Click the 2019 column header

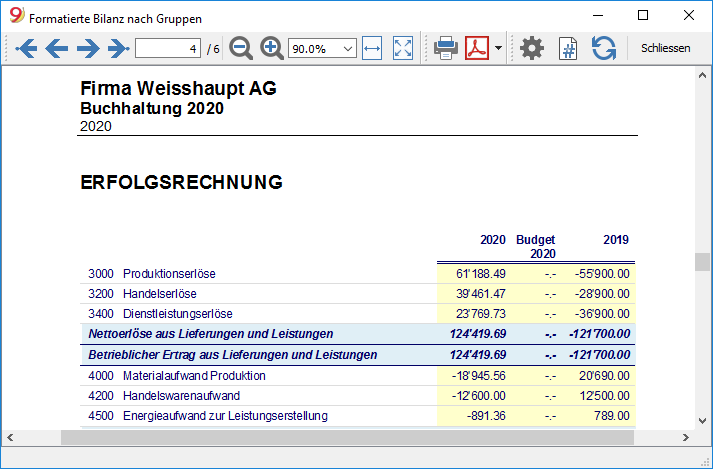616,240
